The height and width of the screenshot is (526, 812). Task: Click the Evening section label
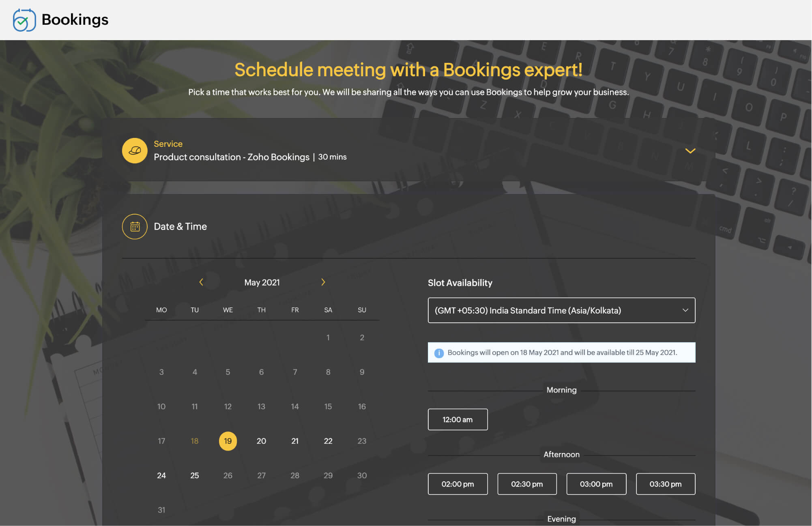coord(561,519)
